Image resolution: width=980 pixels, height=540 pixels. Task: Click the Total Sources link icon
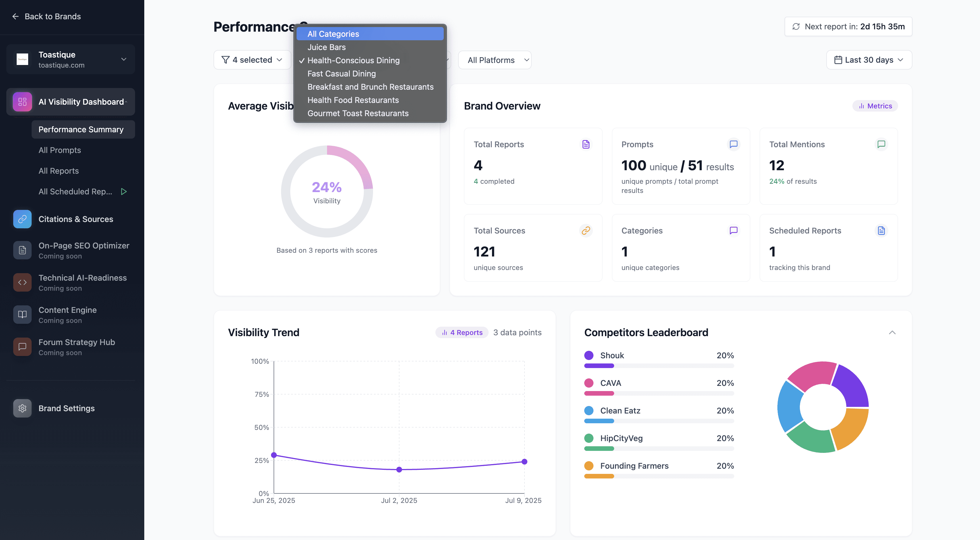pyautogui.click(x=586, y=231)
